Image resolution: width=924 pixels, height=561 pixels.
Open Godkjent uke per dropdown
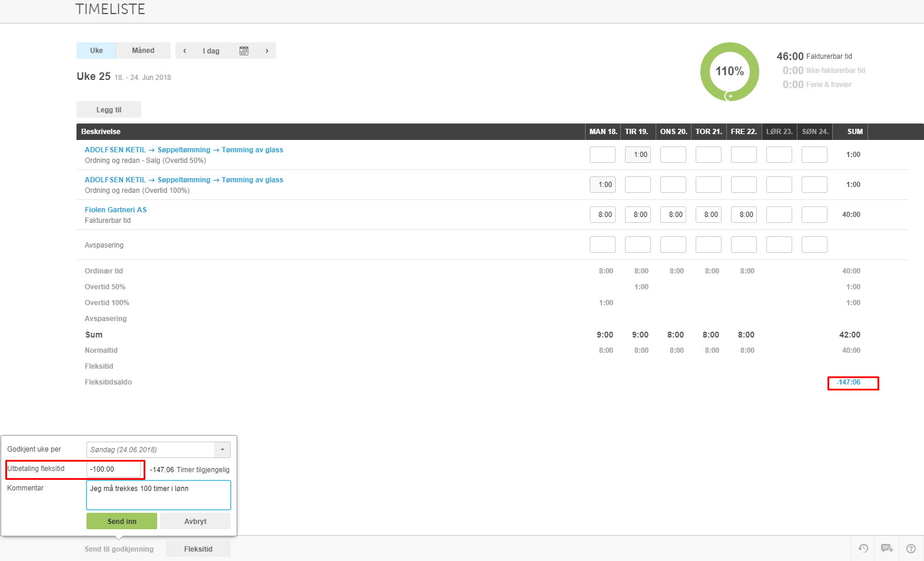tap(158, 450)
